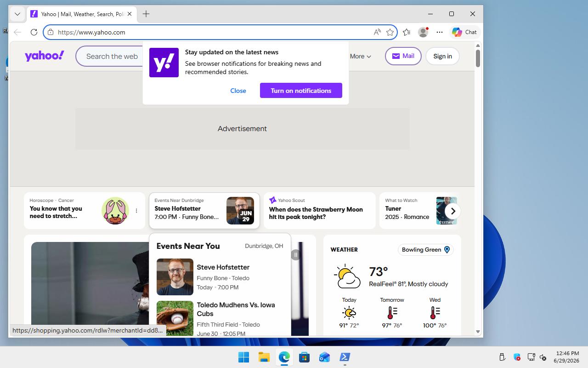Click Dunbridge, OH location text
Screen dimensions: 588x368
[264, 246]
